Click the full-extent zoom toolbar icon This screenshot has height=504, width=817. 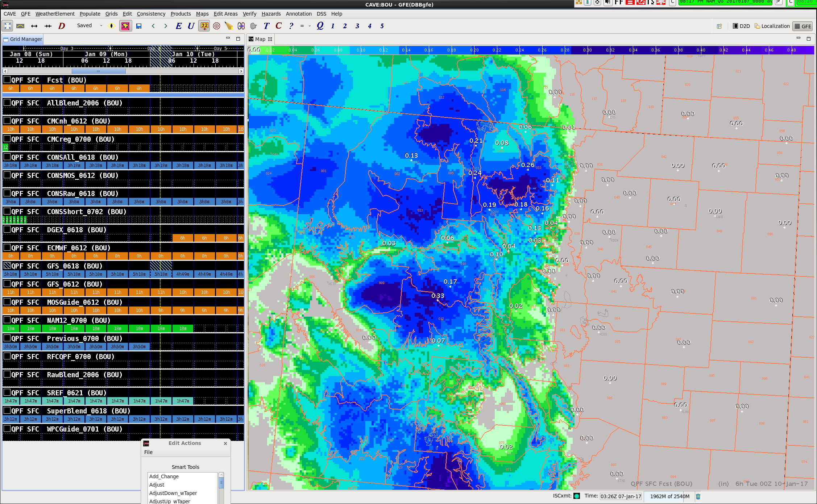[x=8, y=26]
